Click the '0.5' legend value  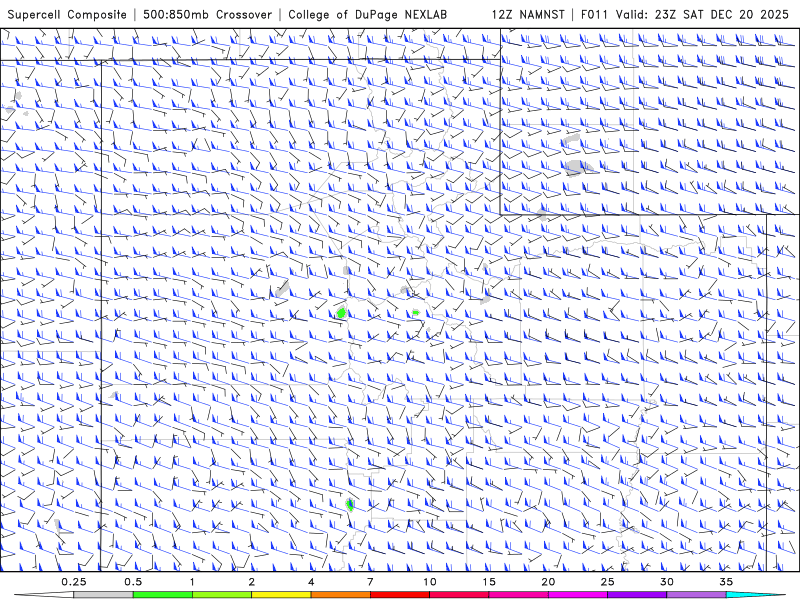tap(133, 582)
